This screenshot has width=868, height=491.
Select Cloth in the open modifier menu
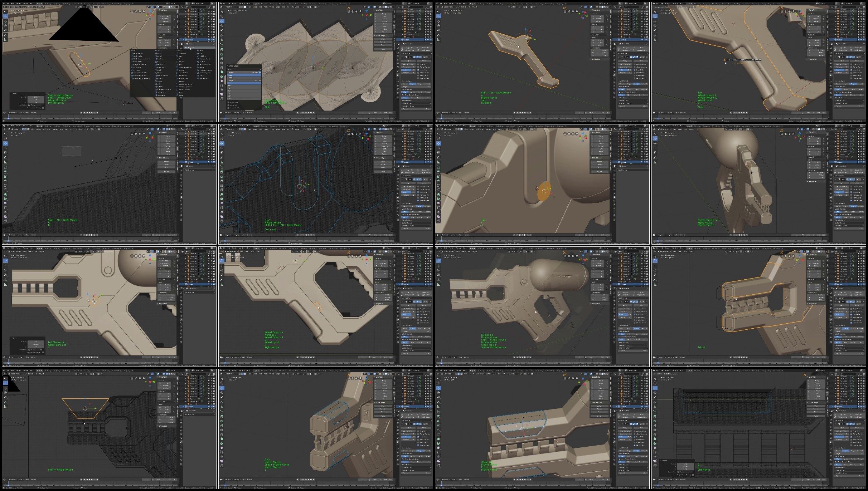coord(202,53)
